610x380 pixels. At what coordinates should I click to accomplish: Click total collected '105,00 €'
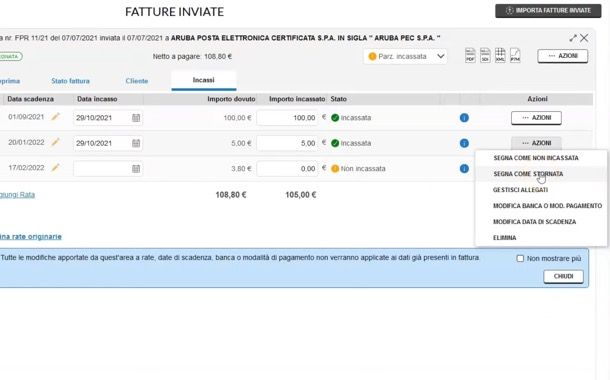pyautogui.click(x=300, y=194)
